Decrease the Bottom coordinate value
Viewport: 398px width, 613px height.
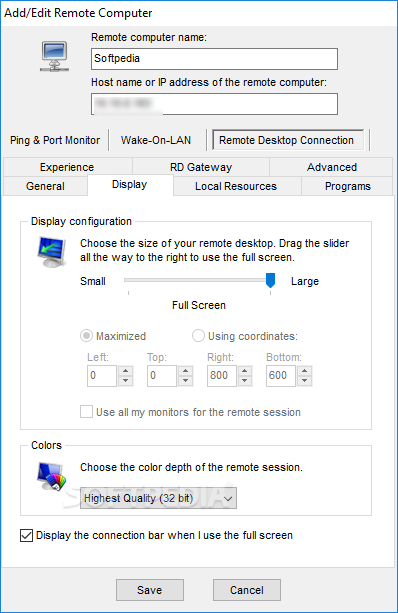point(304,381)
